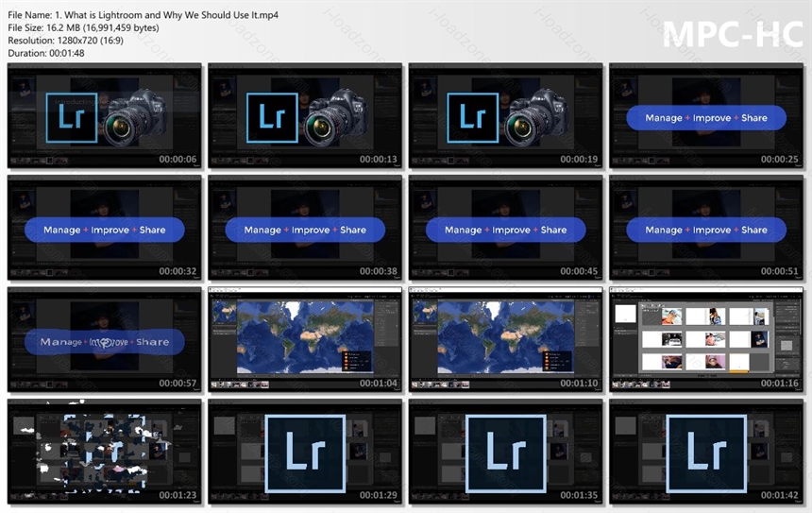Select the photo grid frame at 00:01:16
812x513 pixels.
[706, 340]
